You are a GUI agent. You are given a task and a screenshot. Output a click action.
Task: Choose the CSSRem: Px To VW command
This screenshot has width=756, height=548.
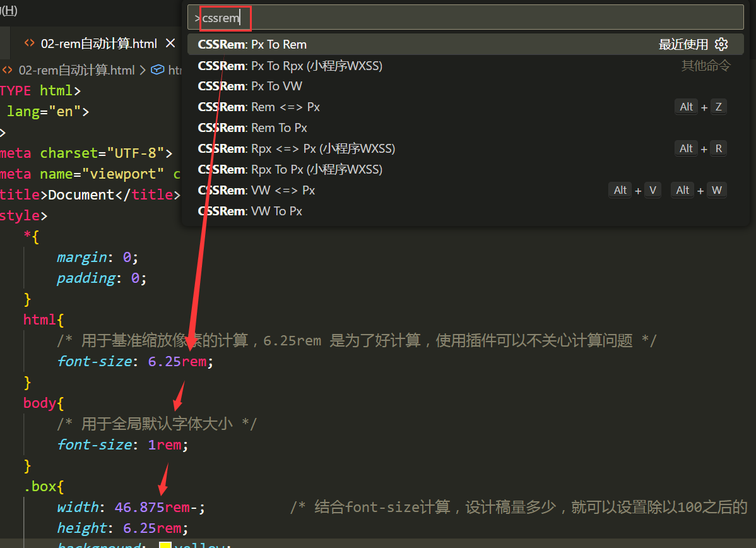(250, 86)
